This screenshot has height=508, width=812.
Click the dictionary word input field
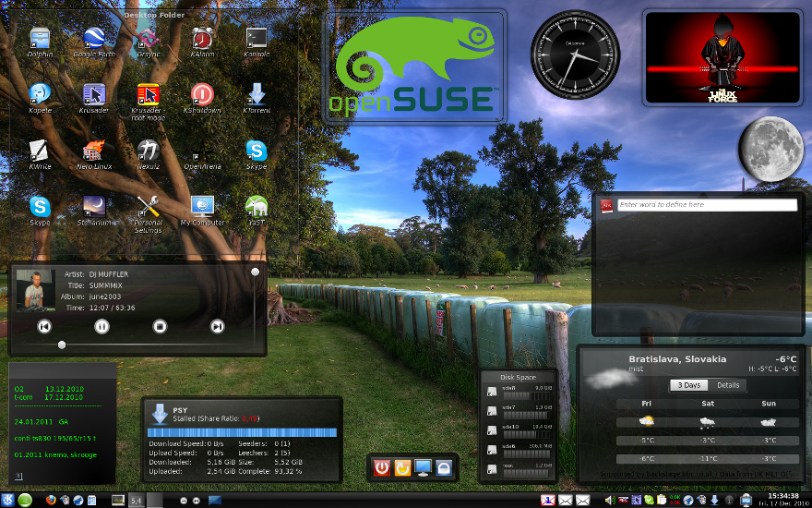707,205
